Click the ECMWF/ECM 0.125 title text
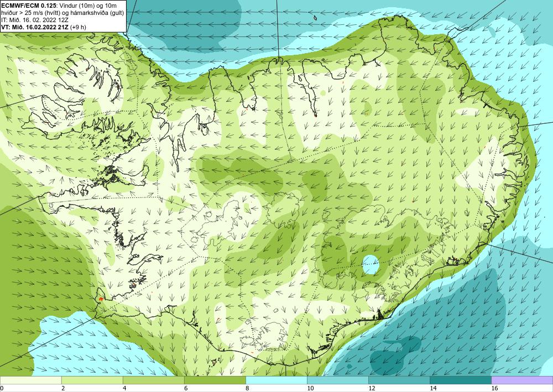 28,6
